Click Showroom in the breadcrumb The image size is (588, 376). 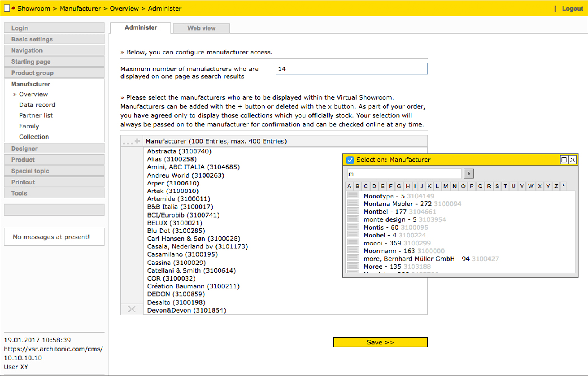[34, 8]
